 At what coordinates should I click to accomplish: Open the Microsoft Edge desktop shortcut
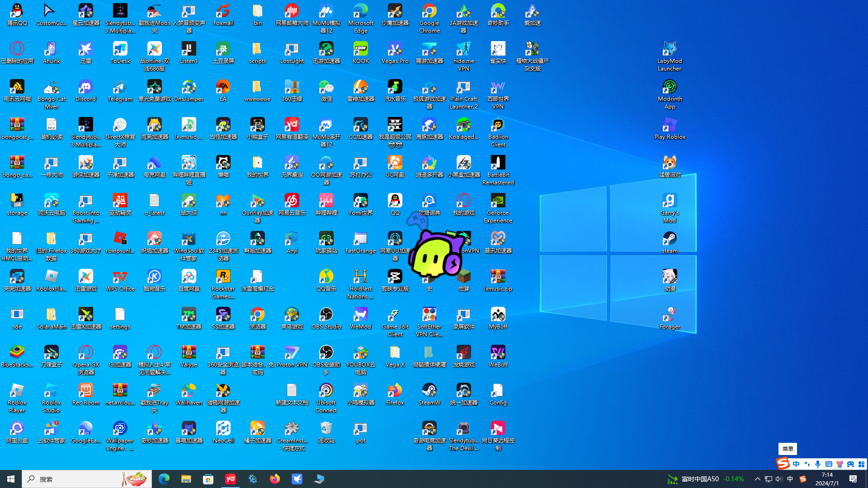click(360, 19)
